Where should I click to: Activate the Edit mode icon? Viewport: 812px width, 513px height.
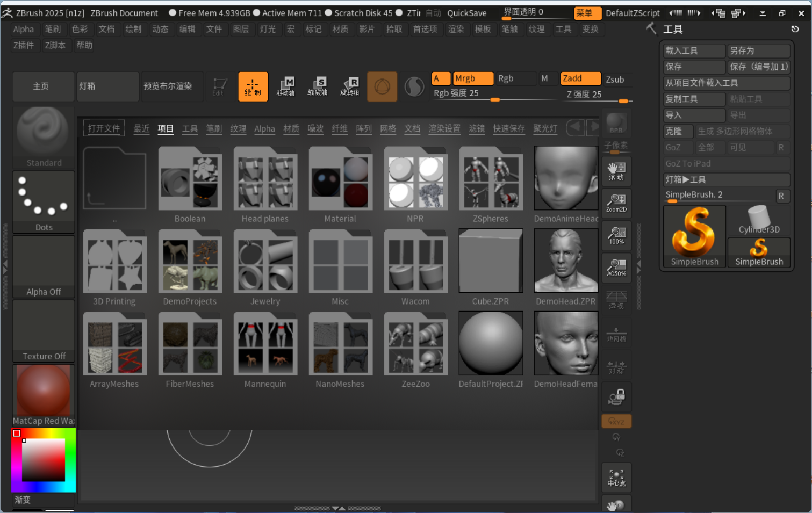[220, 86]
